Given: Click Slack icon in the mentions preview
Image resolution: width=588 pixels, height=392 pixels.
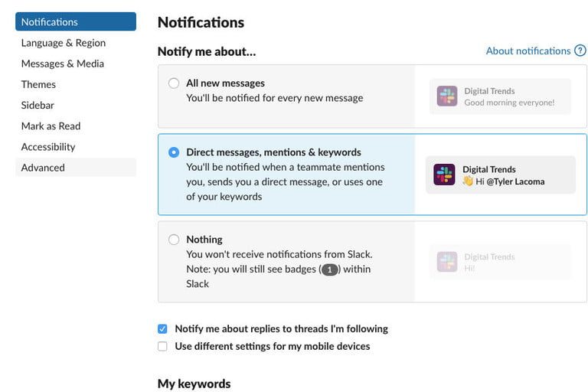Looking at the screenshot, I should (444, 175).
